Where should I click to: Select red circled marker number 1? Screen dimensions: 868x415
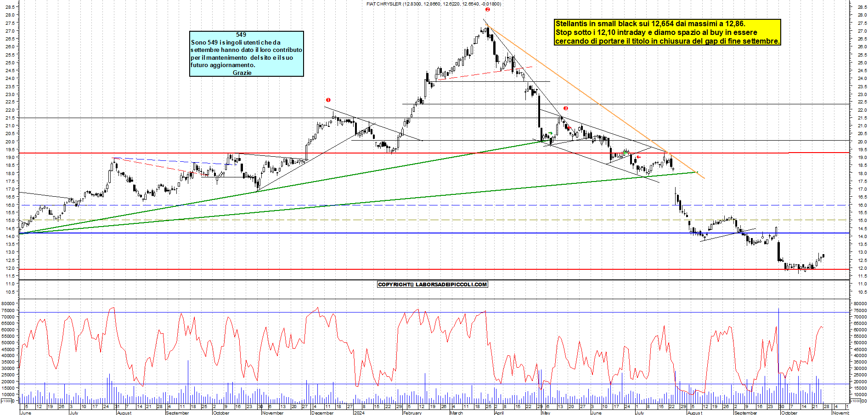pyautogui.click(x=328, y=100)
